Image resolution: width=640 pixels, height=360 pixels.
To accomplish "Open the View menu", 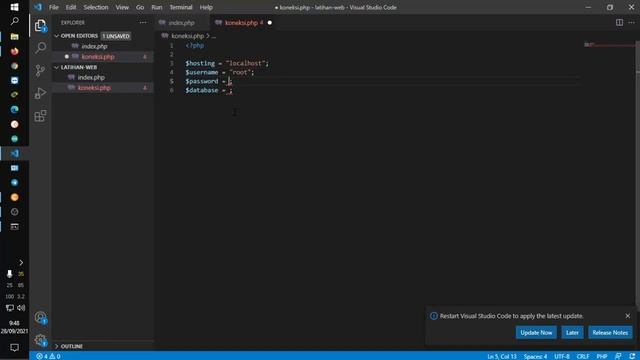I will pyautogui.click(x=122, y=7).
